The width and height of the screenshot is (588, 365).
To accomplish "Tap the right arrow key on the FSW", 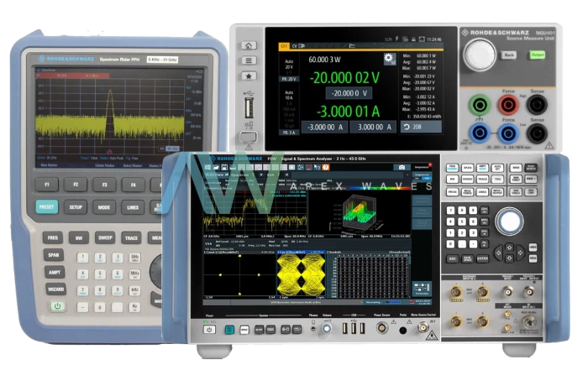I will pos(520,253).
